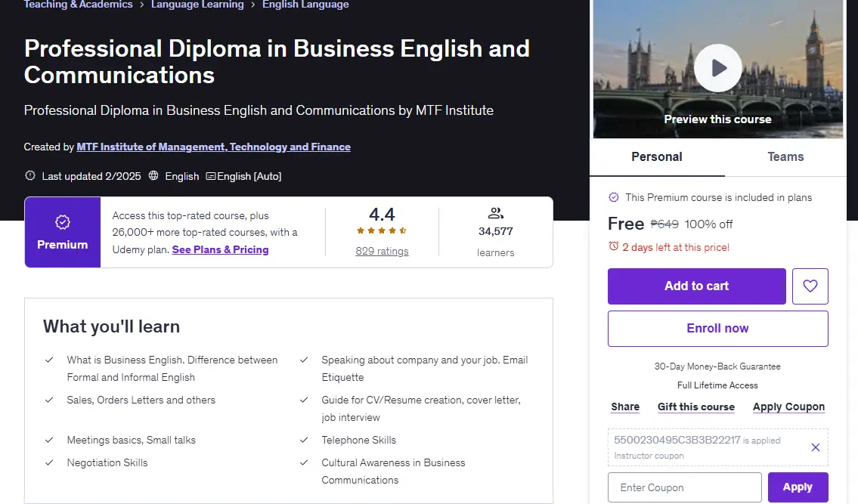Click checkmark beside Sales, Orders Letters
This screenshot has height=504, width=858.
tap(49, 400)
